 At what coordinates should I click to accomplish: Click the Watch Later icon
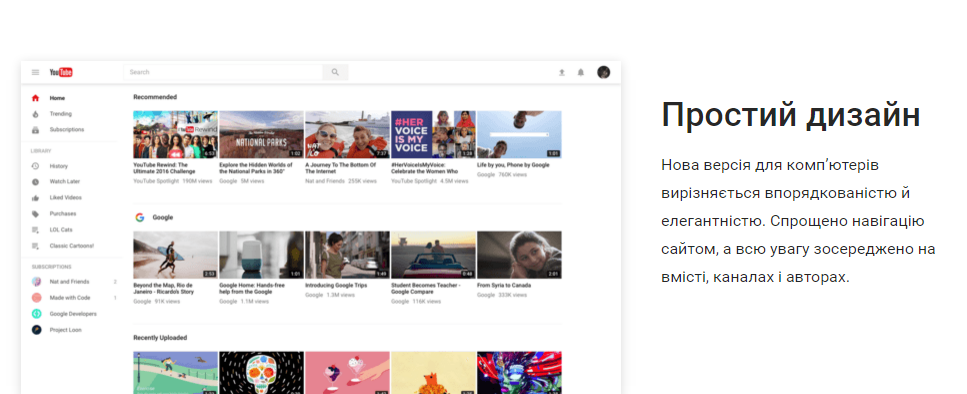35,182
